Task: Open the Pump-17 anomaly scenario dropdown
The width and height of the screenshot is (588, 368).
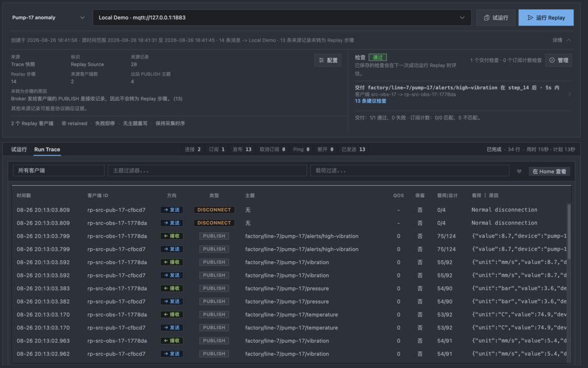Action: click(48, 17)
